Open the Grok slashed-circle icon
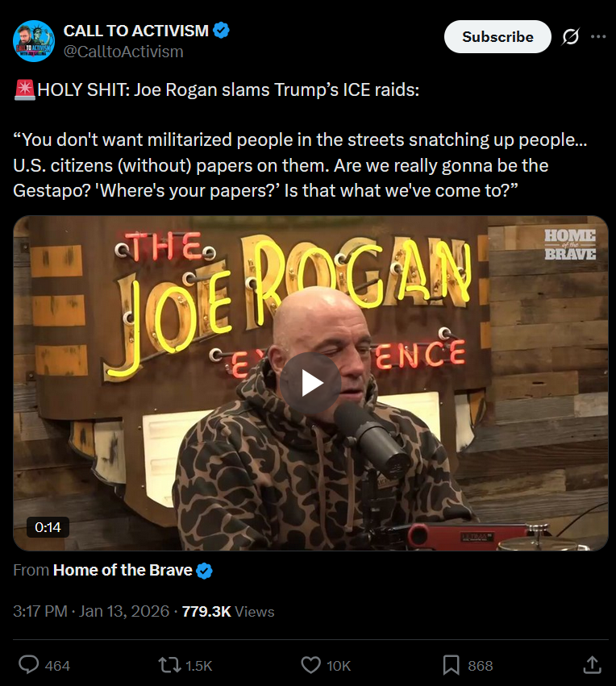This screenshot has width=616, height=686. point(571,37)
